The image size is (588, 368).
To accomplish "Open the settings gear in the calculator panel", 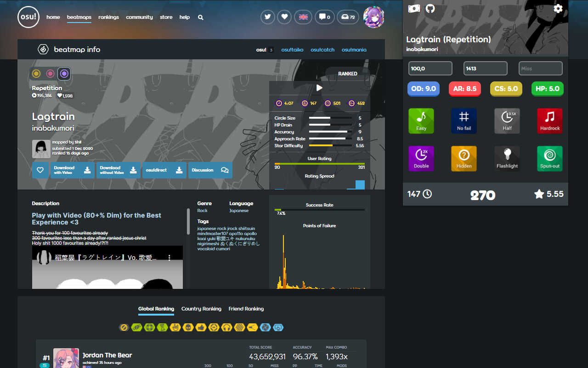I will click(558, 9).
